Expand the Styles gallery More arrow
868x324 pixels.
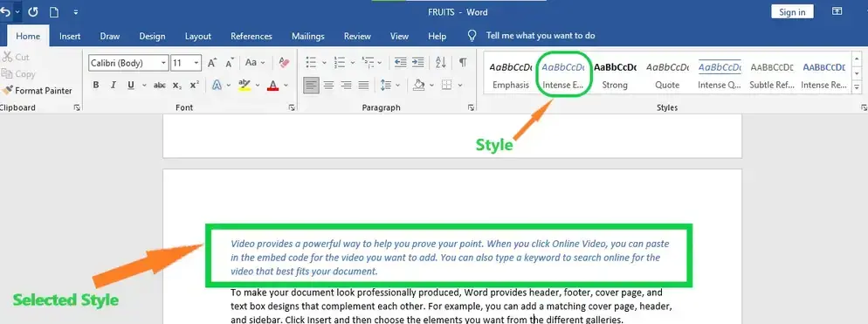pyautogui.click(x=857, y=87)
